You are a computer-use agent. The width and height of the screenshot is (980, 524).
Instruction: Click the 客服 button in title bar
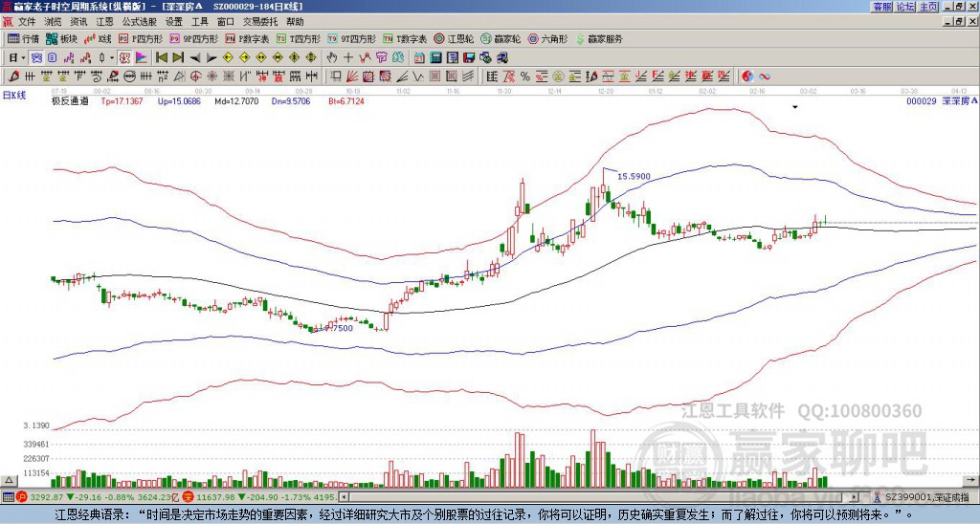pos(881,7)
